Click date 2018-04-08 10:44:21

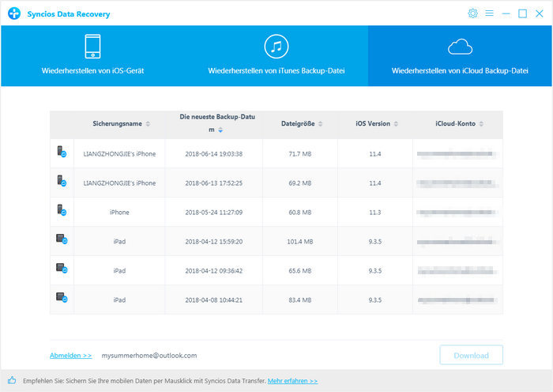tap(214, 300)
